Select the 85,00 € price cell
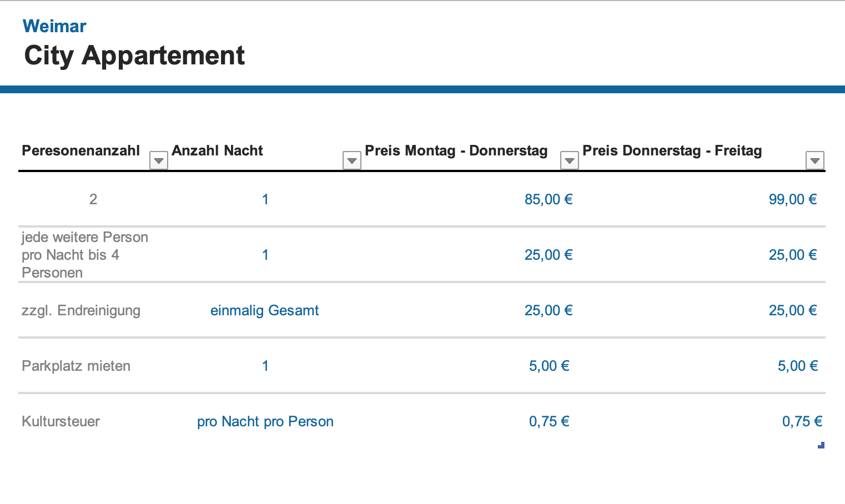The image size is (845, 504). click(x=549, y=199)
